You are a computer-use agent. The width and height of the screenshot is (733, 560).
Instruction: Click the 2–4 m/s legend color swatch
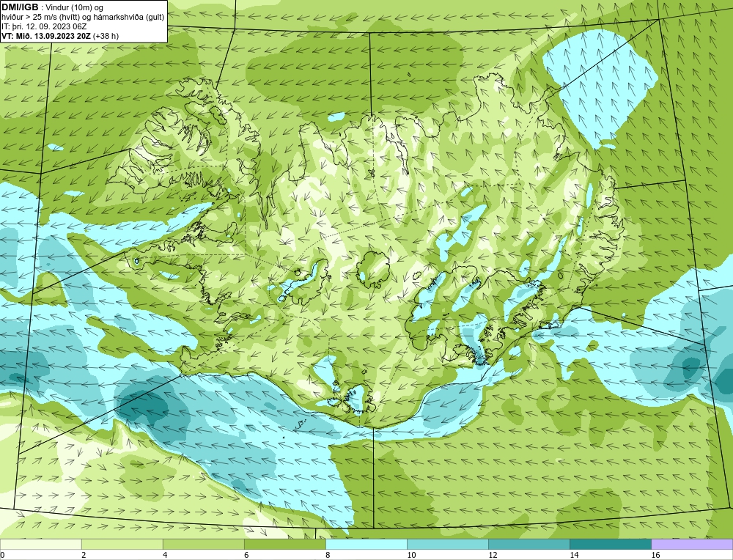(122, 544)
